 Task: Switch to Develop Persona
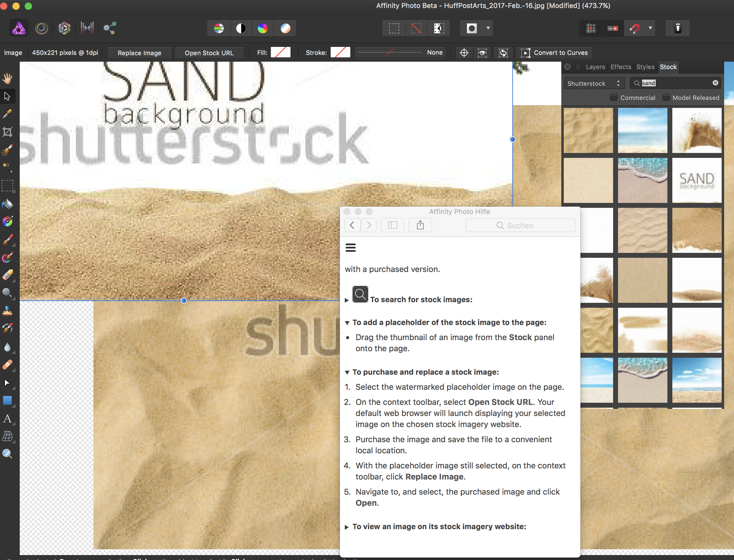[x=64, y=28]
